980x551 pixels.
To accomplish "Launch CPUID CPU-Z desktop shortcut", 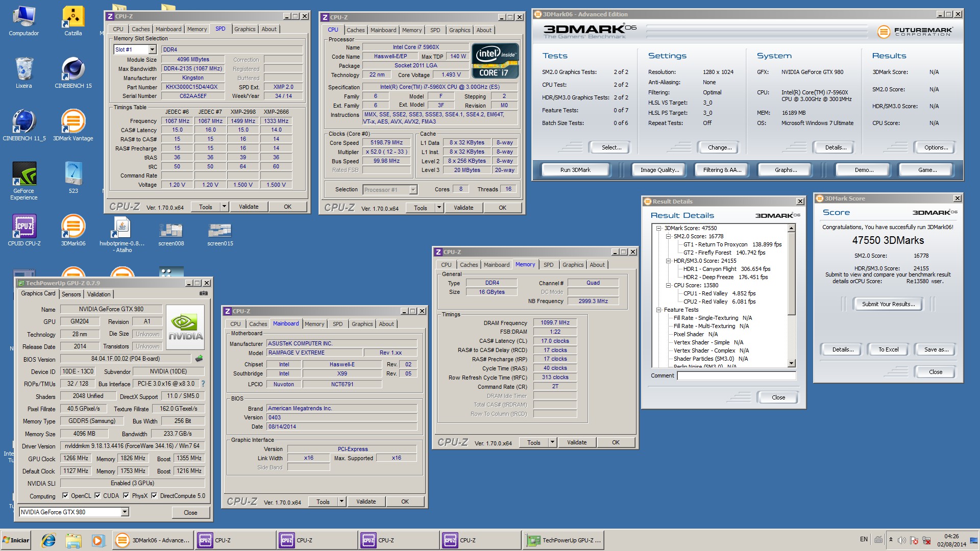I will click(23, 231).
